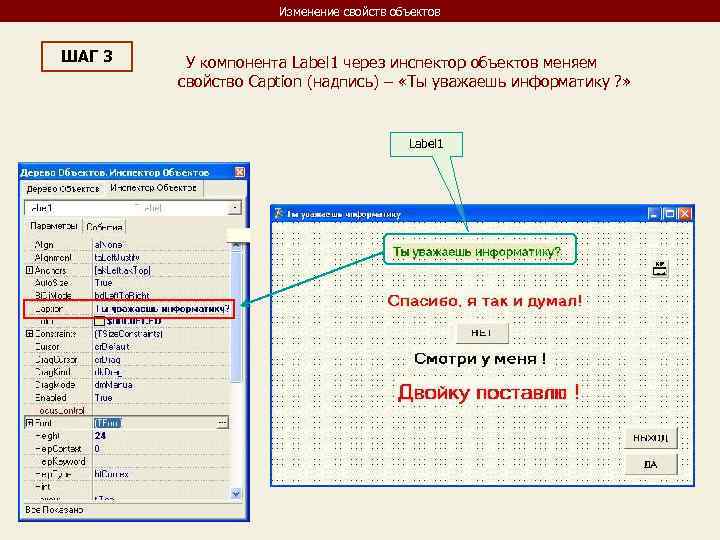This screenshot has width=720, height=540.
Task: Click the Color property yellow swatch
Action: click(99, 321)
